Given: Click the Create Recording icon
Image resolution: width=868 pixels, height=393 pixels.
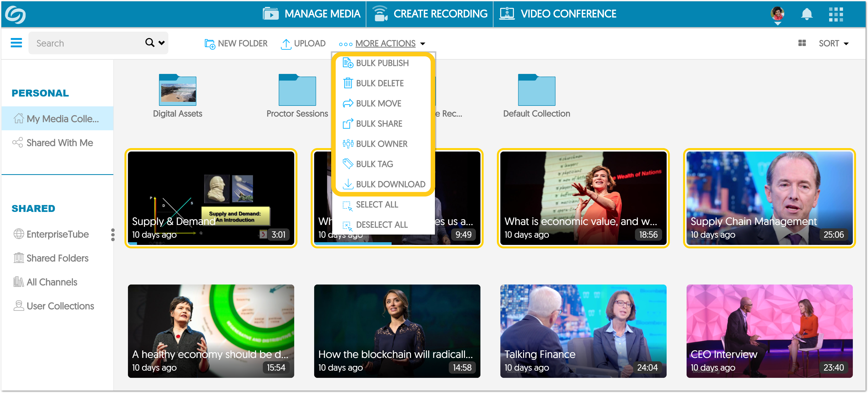Looking at the screenshot, I should point(380,14).
